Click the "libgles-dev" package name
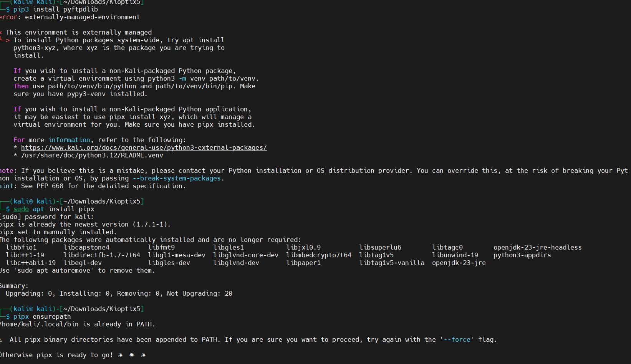 (169, 263)
